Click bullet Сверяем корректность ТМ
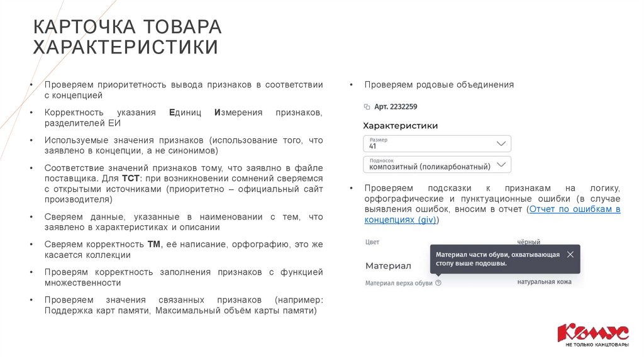This screenshot has height=361, width=644. coord(184,249)
